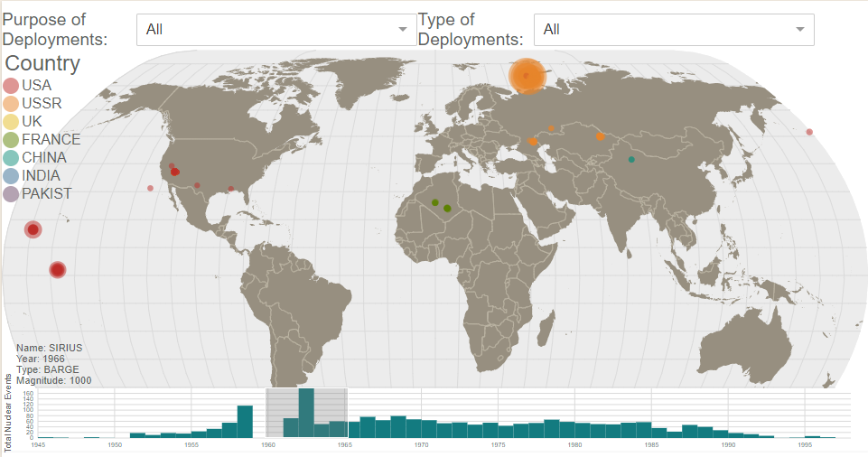Screen dimensions: 868x457
Task: Select the USSR legend color swatch
Action: [11, 104]
